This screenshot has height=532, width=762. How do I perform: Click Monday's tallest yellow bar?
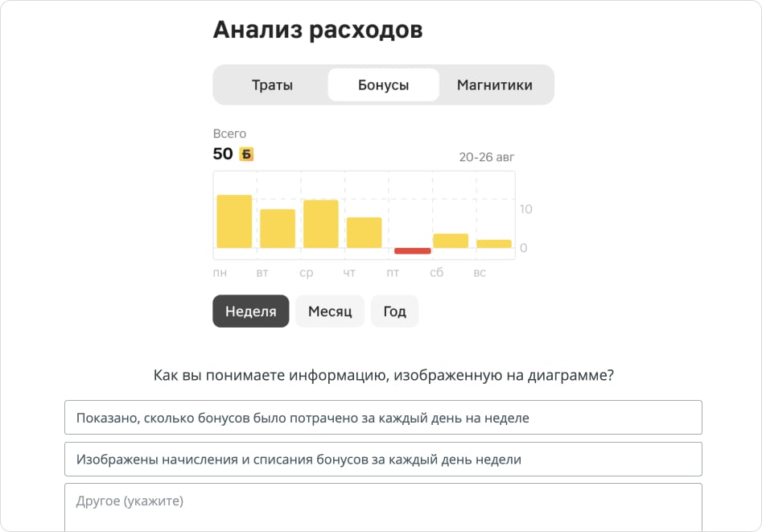[233, 221]
